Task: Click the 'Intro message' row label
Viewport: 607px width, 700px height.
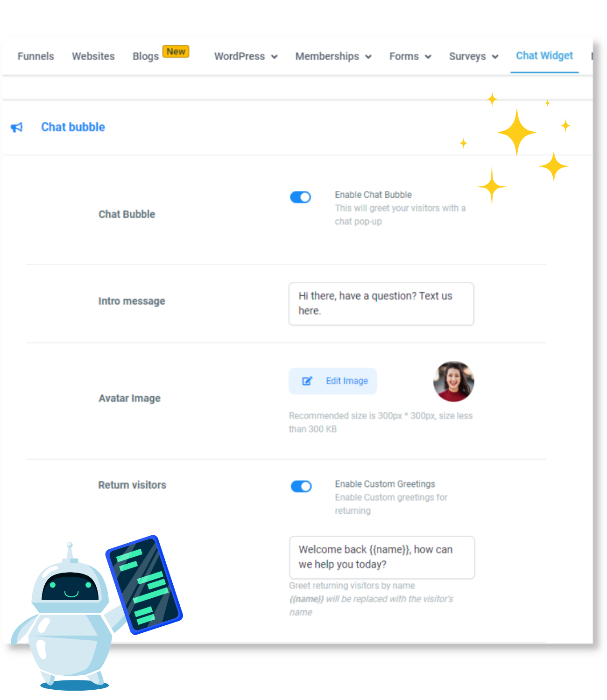Action: point(132,301)
